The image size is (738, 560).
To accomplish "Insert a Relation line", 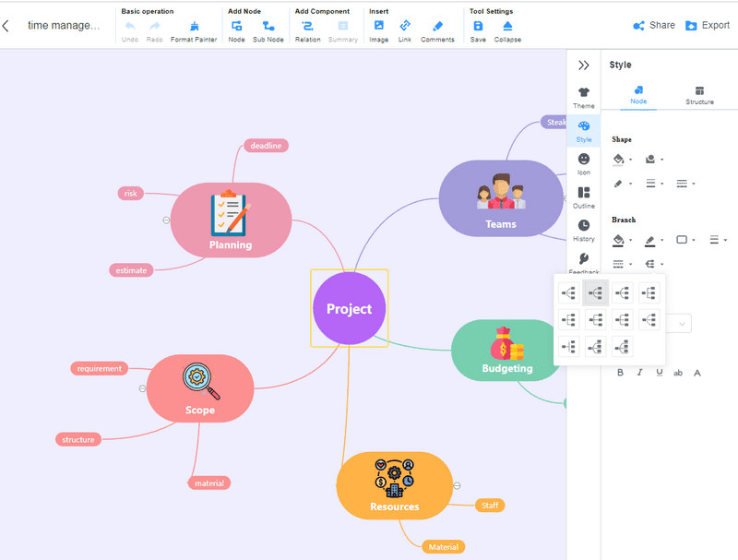I will (x=307, y=30).
